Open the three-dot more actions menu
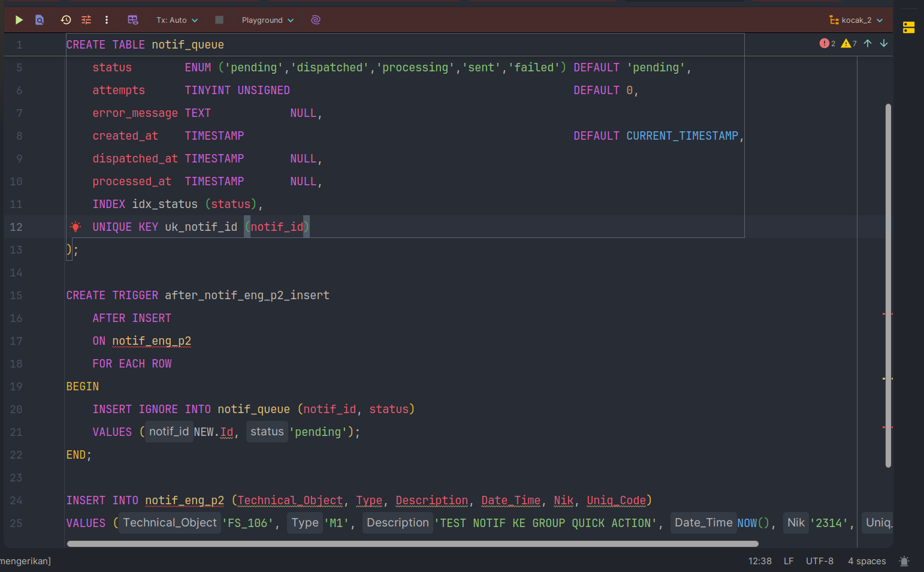 107,20
